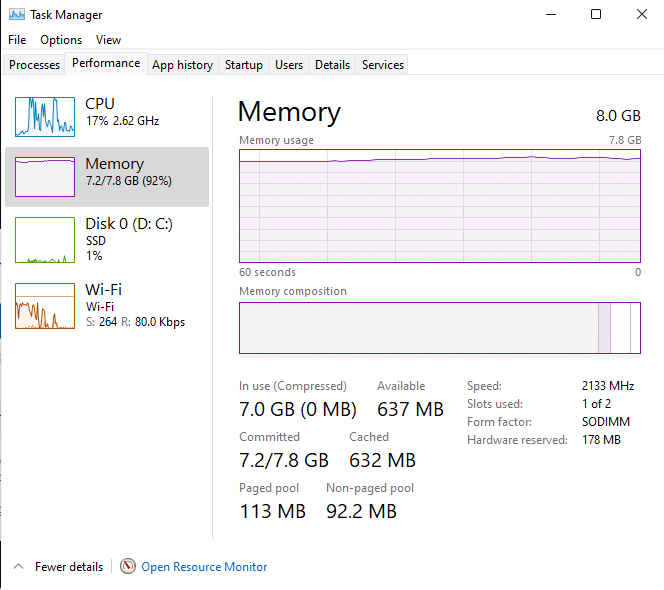Click the Memory composition bar
Viewport: 664px width, 590px height.
pos(440,328)
